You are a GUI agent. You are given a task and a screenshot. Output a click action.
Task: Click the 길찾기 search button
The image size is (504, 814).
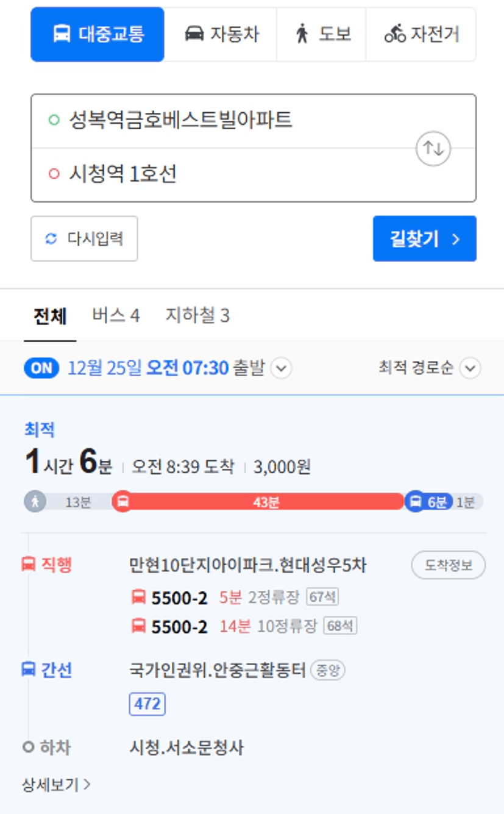[425, 238]
